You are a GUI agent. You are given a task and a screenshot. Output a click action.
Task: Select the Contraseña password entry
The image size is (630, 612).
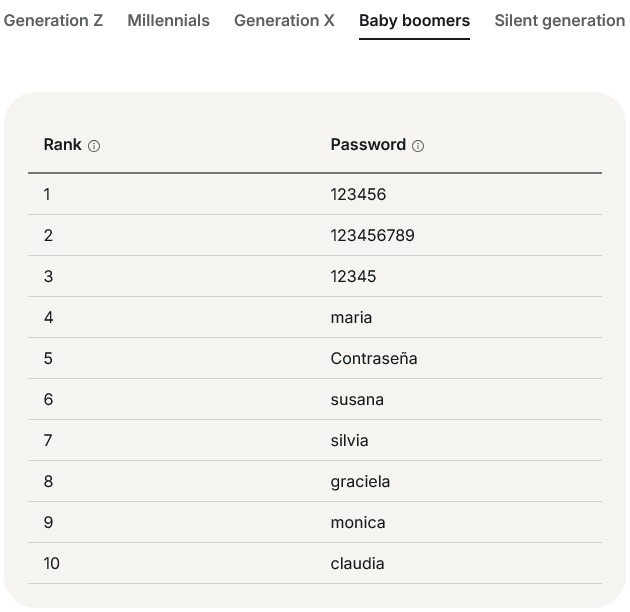(x=374, y=358)
